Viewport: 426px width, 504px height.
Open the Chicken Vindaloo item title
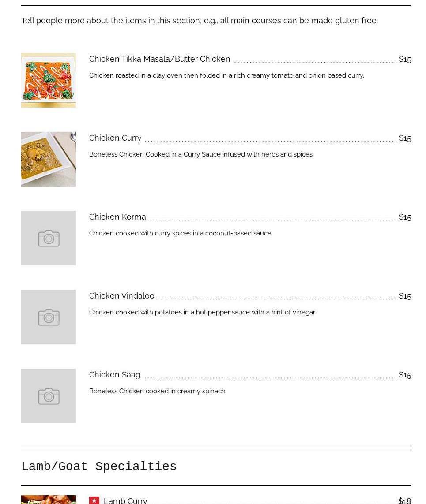121,296
